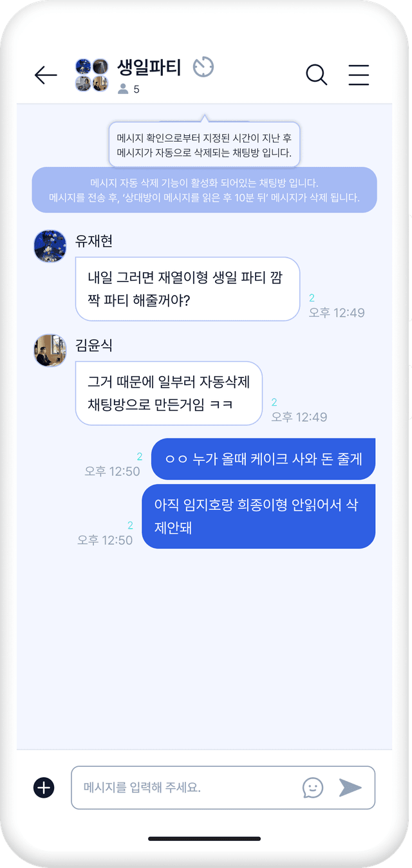
Task: Open attachments with the plus button
Action: tap(42, 788)
